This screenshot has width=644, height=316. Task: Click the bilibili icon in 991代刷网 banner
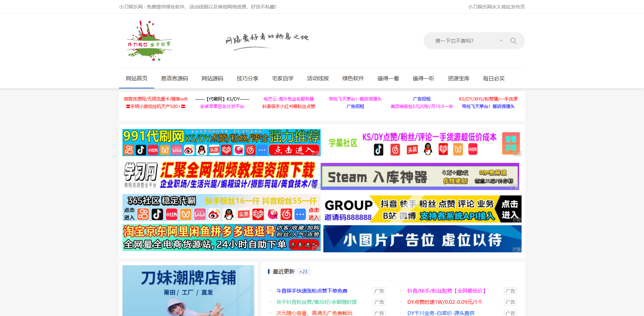(x=177, y=150)
